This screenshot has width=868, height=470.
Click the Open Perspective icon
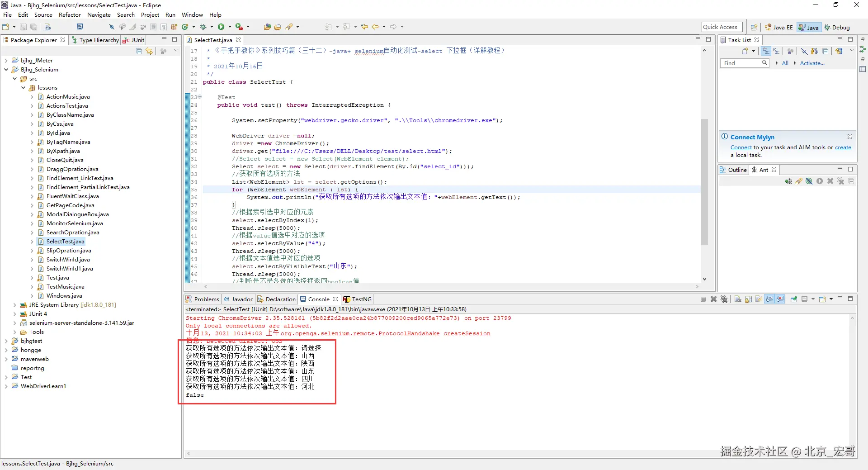coord(754,27)
